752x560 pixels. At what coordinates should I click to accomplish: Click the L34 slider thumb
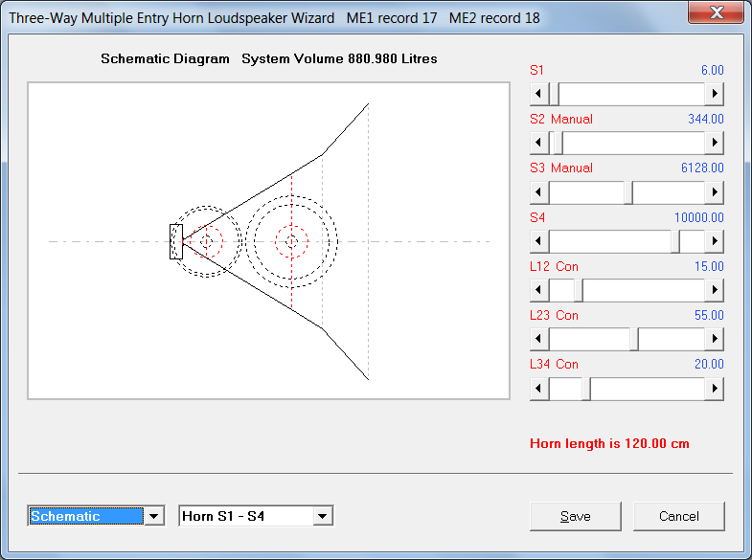coord(586,388)
